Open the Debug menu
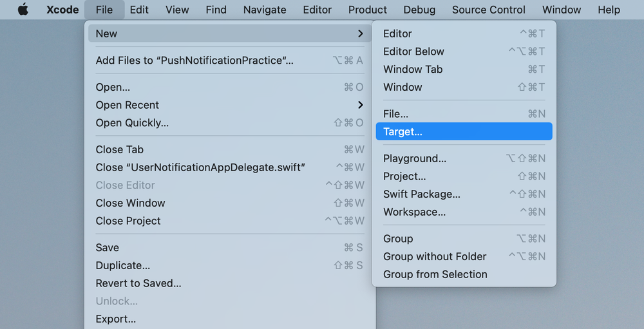644x329 pixels. click(x=419, y=10)
